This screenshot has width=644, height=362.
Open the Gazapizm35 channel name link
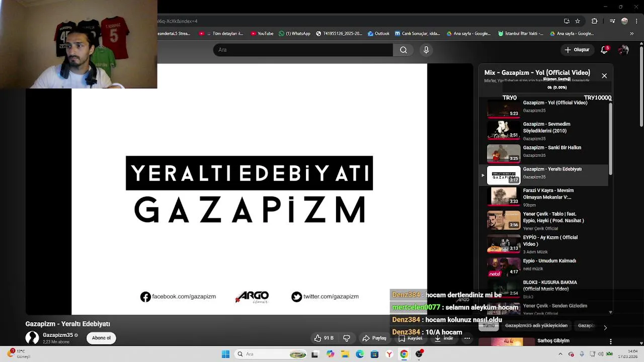58,335
